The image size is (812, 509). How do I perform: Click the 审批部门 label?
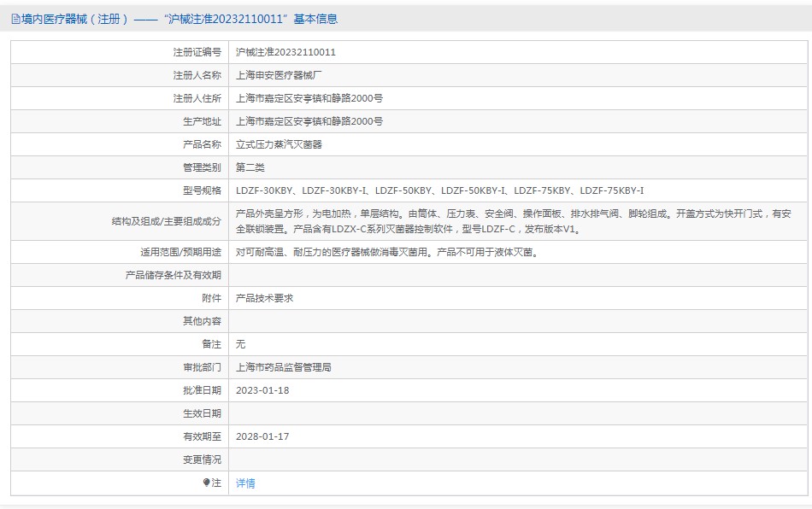click(x=202, y=367)
